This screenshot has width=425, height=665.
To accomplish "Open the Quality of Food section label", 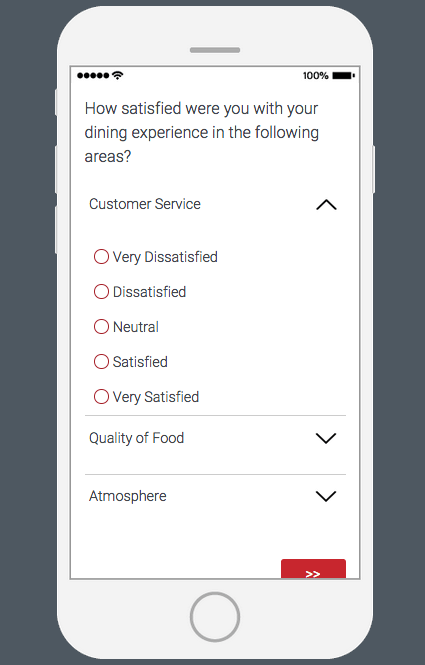I will point(136,438).
